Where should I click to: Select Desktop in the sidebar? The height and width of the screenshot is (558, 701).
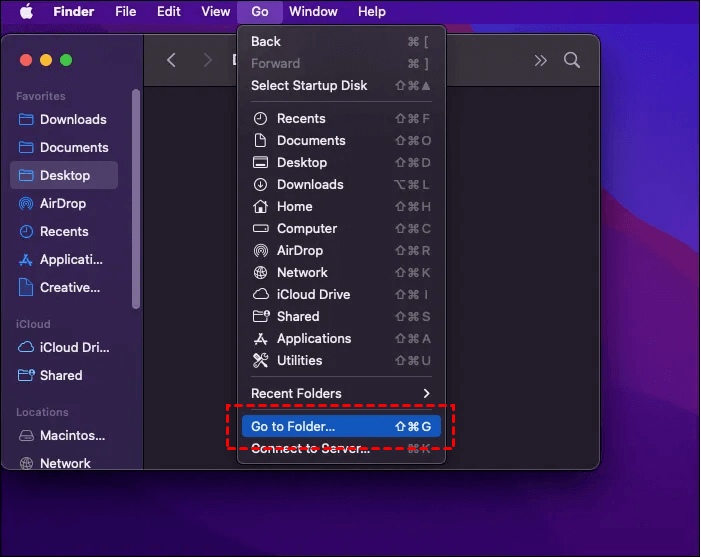point(63,175)
